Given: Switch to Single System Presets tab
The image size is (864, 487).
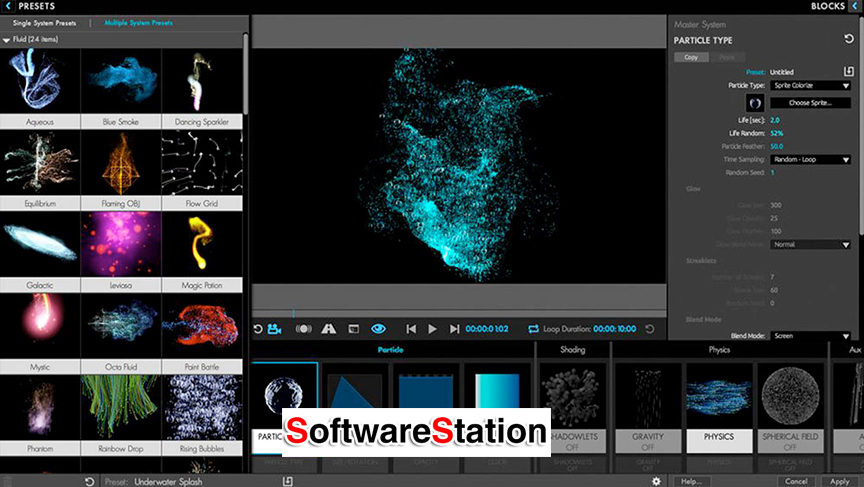Looking at the screenshot, I should (45, 23).
